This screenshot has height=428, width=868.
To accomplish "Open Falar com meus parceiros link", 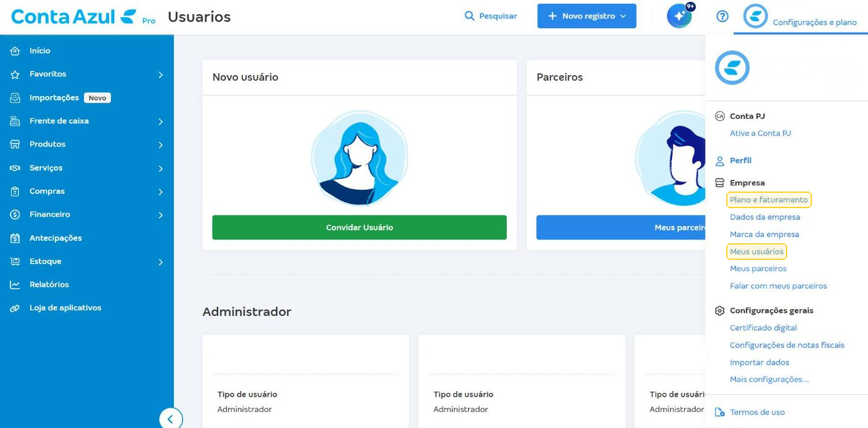I will pyautogui.click(x=779, y=286).
